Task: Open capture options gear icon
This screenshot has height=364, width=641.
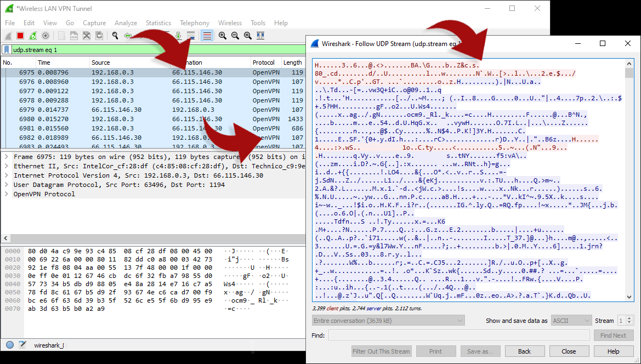Action: coord(46,36)
